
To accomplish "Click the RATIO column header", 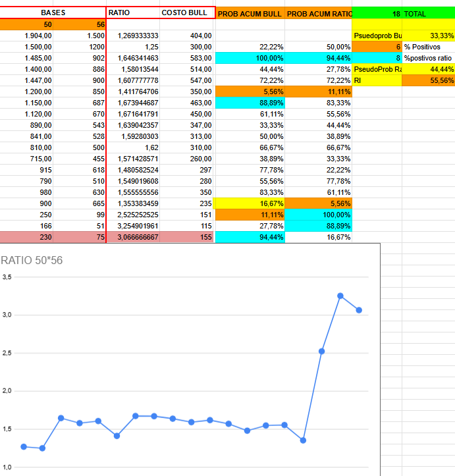I will coord(132,13).
